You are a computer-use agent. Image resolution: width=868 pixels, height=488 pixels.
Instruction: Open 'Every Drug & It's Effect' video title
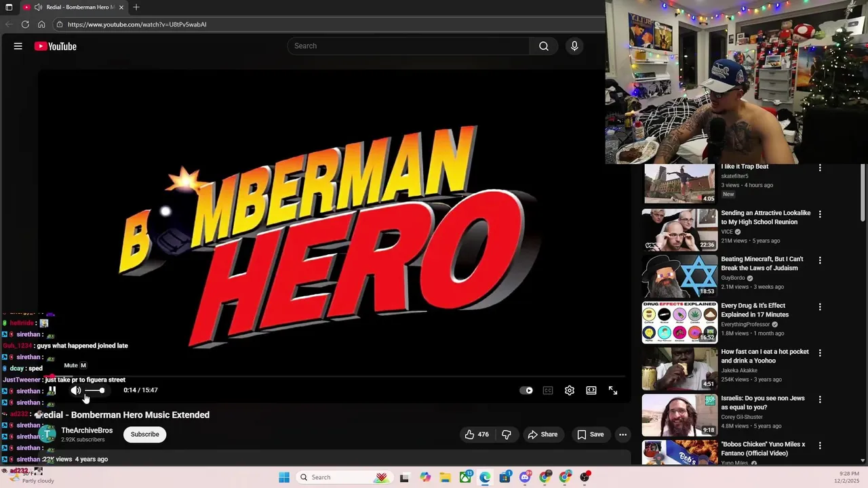tap(755, 310)
